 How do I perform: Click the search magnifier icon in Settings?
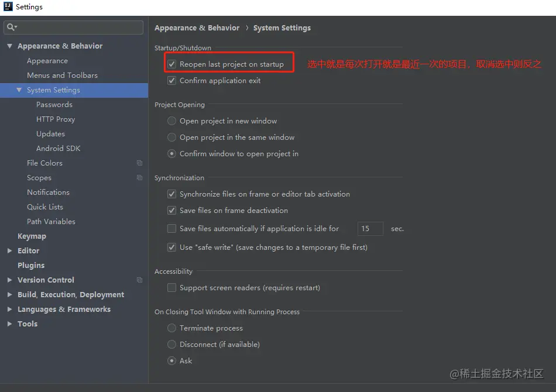click(11, 27)
